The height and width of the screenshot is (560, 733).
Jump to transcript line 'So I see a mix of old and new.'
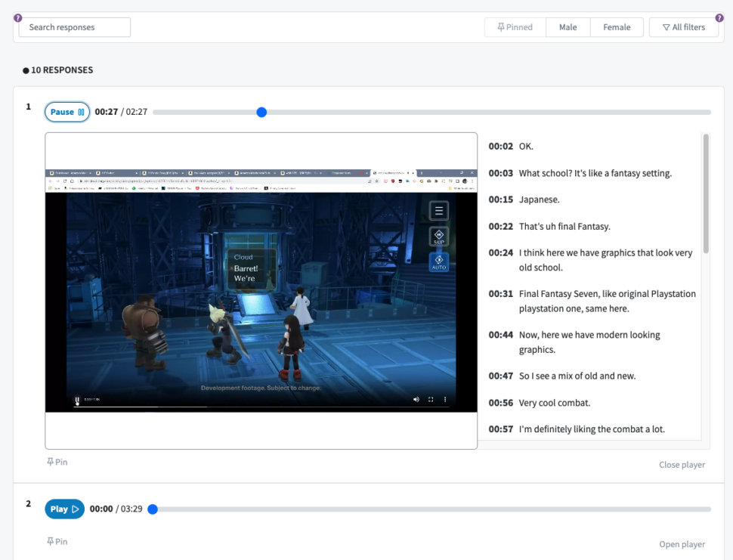pos(562,376)
